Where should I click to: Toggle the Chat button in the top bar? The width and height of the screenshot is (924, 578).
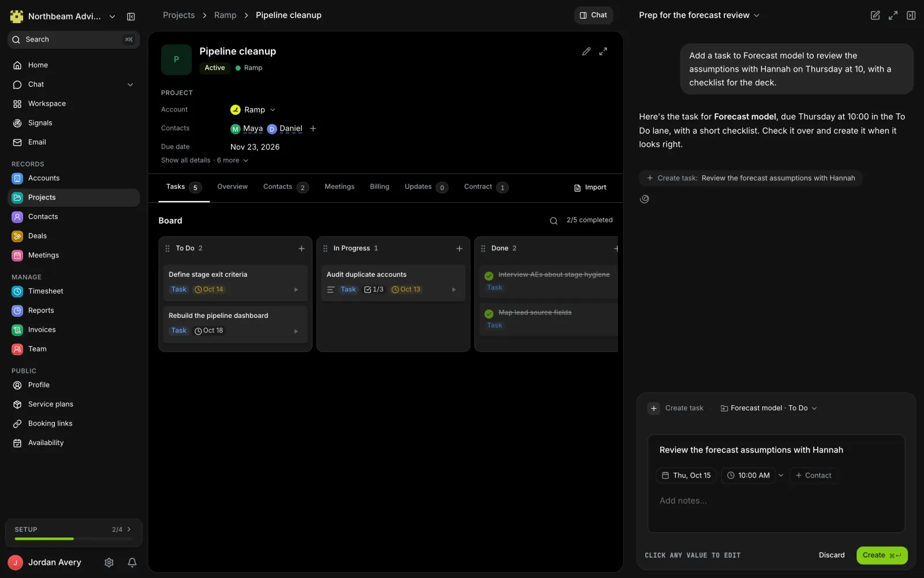[594, 15]
